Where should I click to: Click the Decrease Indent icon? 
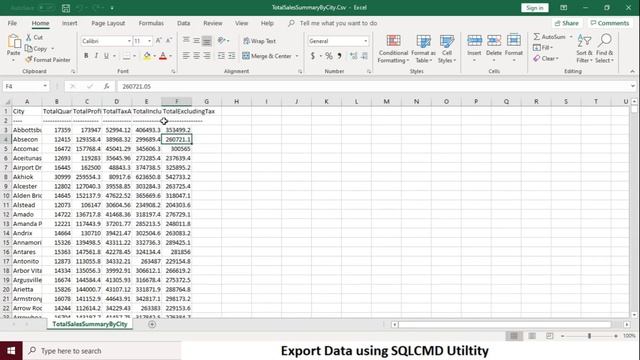(221, 56)
